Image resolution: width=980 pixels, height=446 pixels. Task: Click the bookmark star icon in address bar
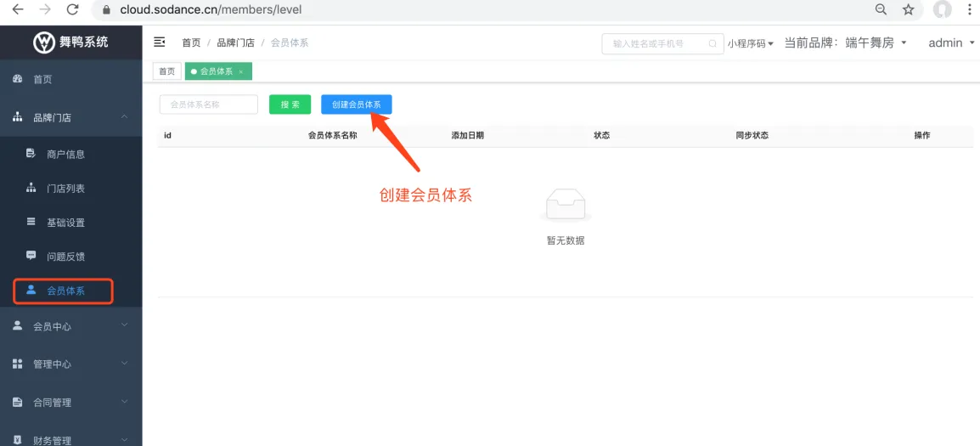[x=908, y=10]
